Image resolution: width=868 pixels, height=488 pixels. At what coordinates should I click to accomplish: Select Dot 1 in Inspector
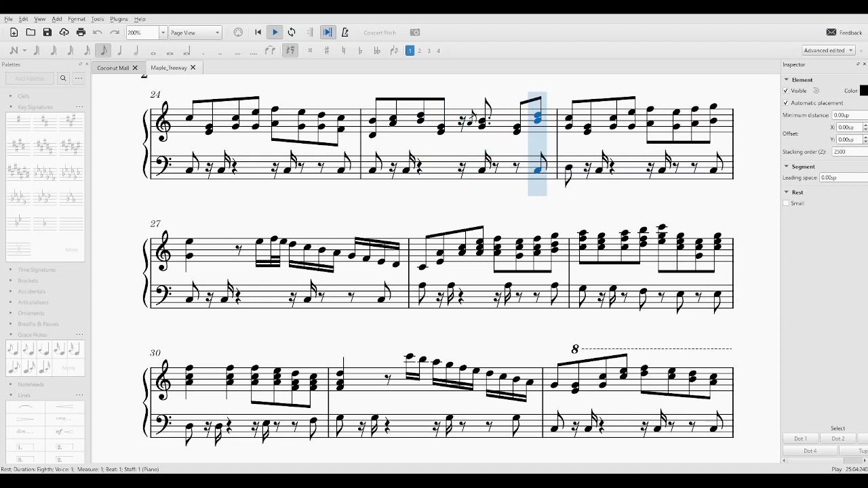(x=801, y=439)
